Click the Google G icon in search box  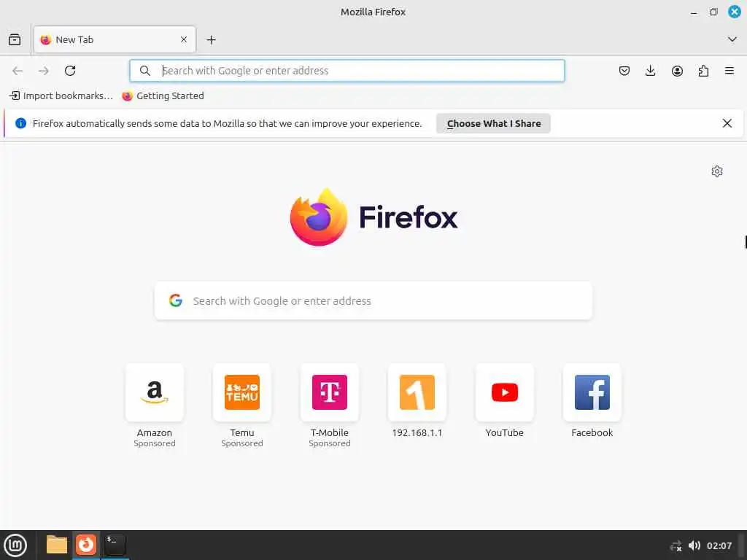[176, 300]
